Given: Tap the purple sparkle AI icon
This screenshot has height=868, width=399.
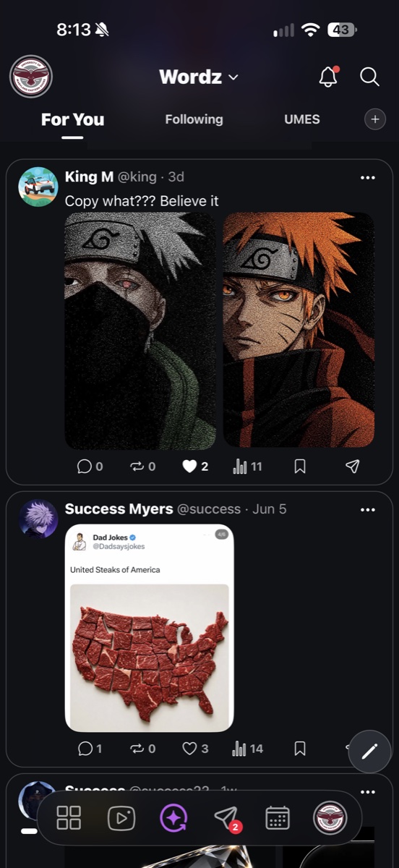Looking at the screenshot, I should (x=173, y=818).
